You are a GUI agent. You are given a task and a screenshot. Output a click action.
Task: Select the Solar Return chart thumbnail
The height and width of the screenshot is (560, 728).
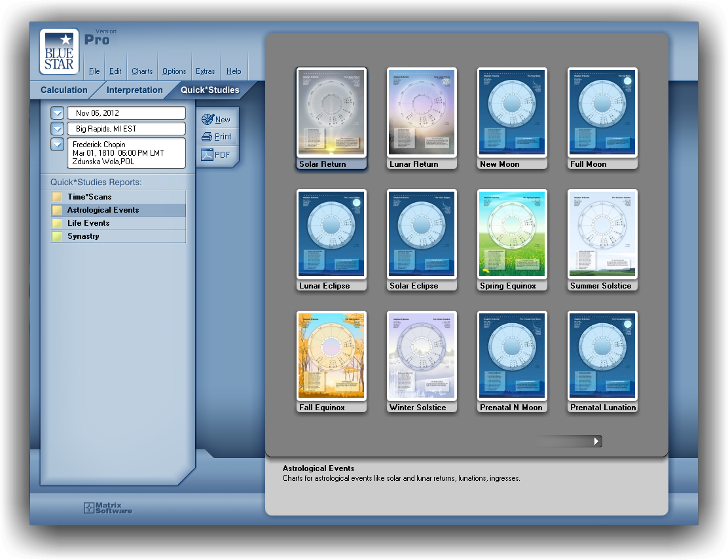click(331, 113)
